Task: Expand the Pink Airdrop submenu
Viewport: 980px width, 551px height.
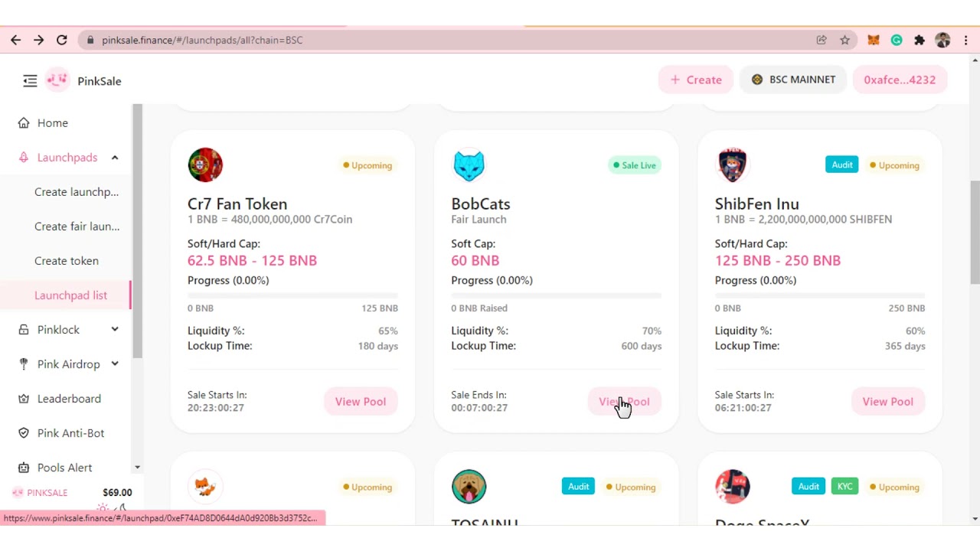Action: pos(115,364)
